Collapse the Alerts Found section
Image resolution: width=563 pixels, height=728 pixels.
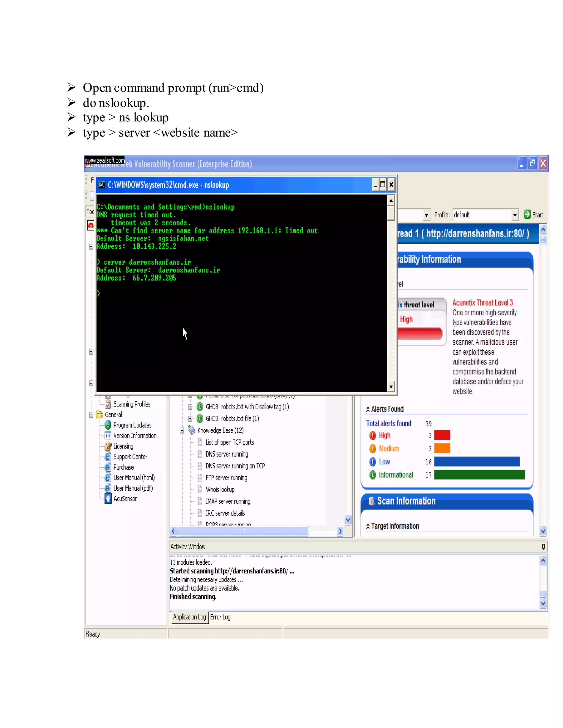pos(368,409)
